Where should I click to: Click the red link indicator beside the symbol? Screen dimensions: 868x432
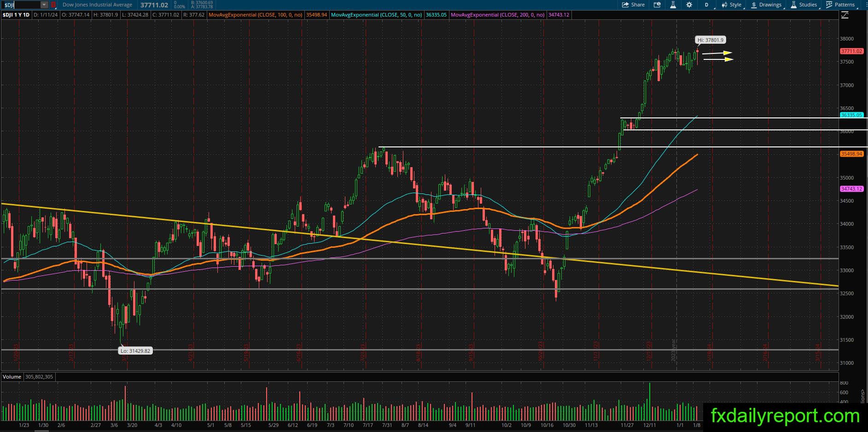(53, 5)
